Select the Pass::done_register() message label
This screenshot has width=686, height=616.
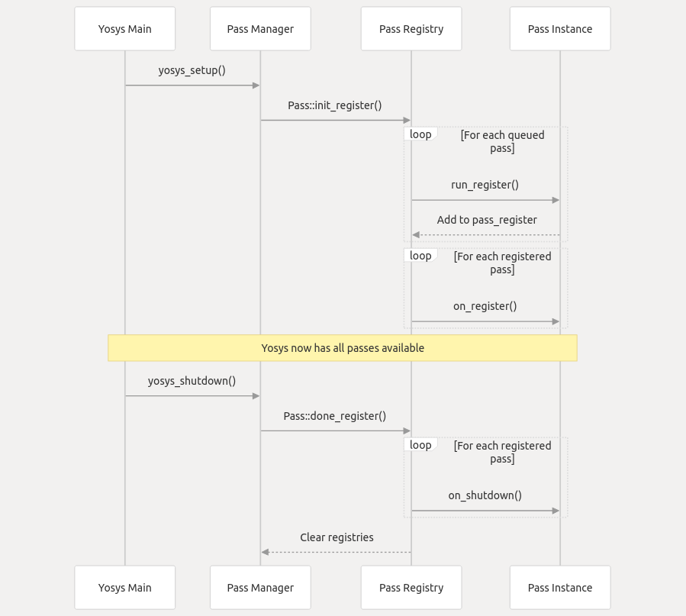335,416
